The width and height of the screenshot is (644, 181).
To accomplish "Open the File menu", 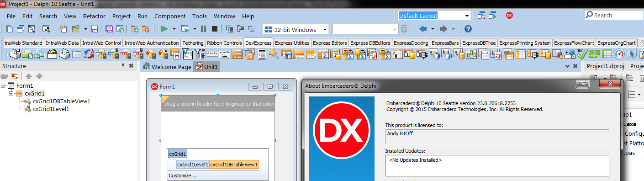I will (x=11, y=16).
